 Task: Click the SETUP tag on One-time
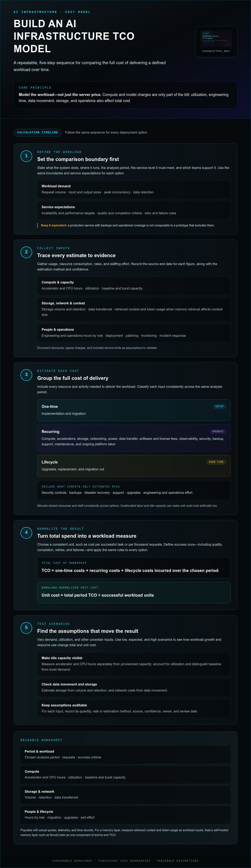219,406
